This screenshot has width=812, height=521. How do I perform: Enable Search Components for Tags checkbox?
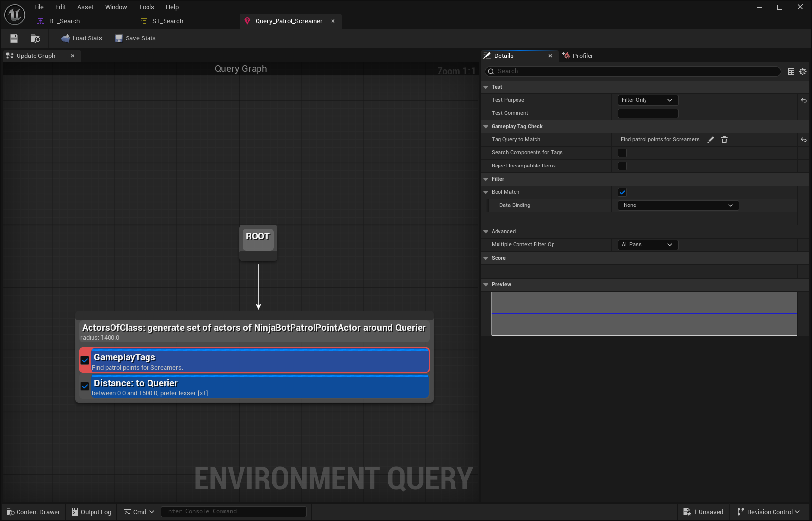coord(622,153)
